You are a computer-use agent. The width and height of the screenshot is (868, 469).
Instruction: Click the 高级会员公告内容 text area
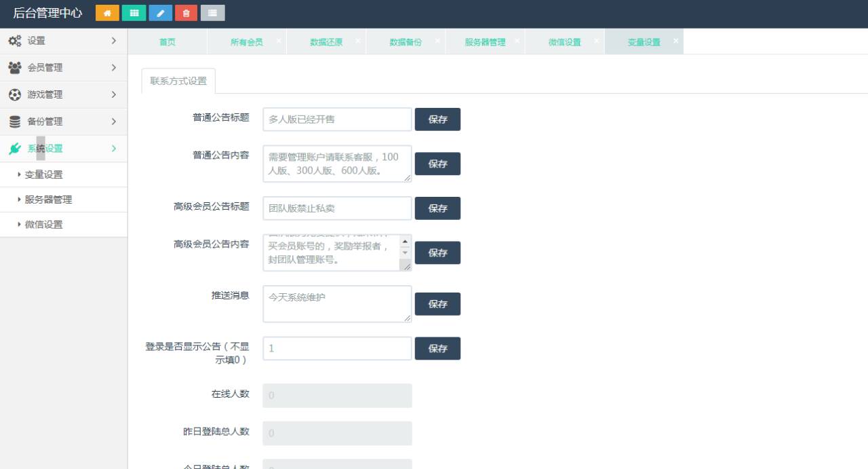(337, 252)
